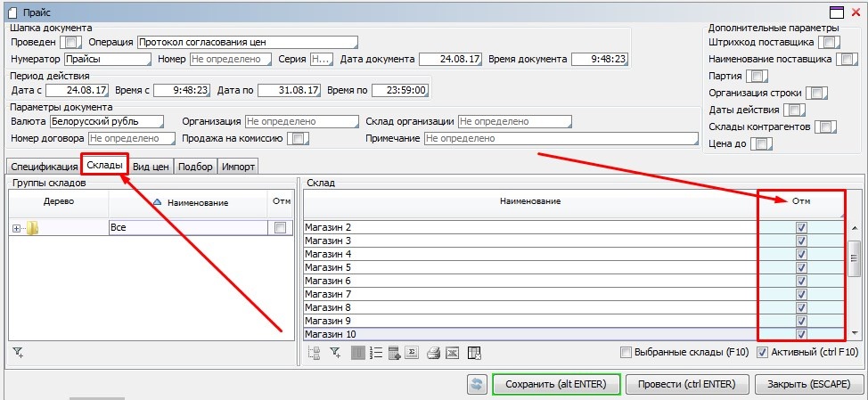Screen dimensions: 868x400
Task: Switch to the Спецификация tab
Action: pyautogui.click(x=44, y=167)
